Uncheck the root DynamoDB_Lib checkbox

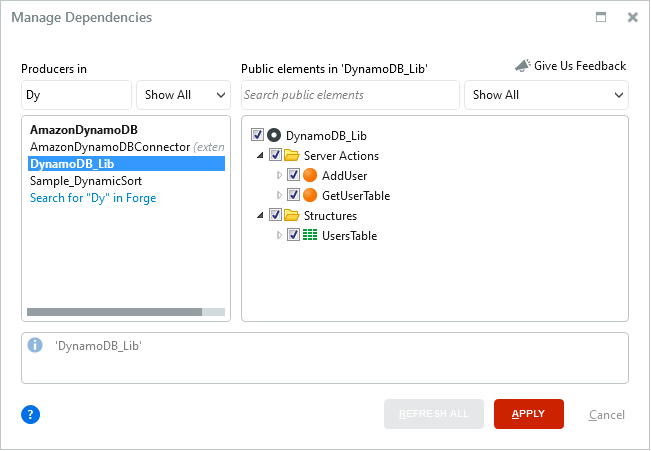258,135
